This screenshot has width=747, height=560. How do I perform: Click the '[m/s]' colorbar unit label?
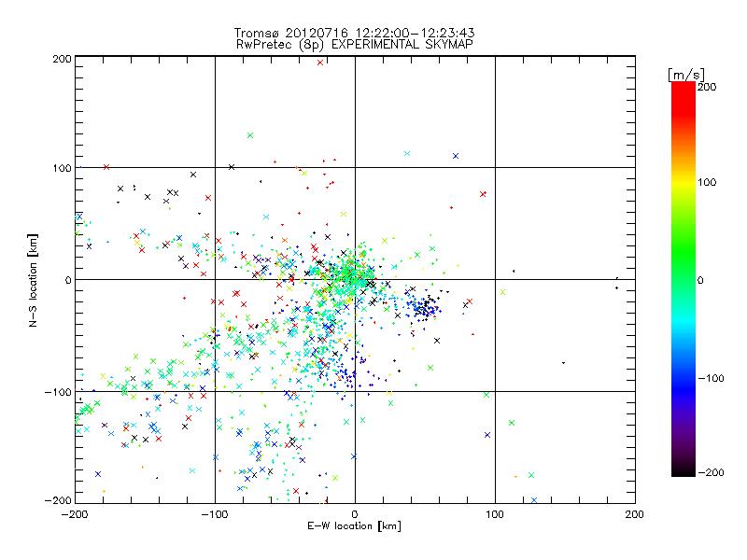point(686,75)
